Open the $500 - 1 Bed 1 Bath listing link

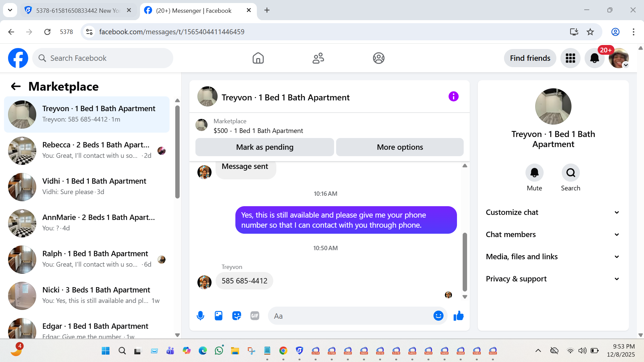tap(258, 131)
